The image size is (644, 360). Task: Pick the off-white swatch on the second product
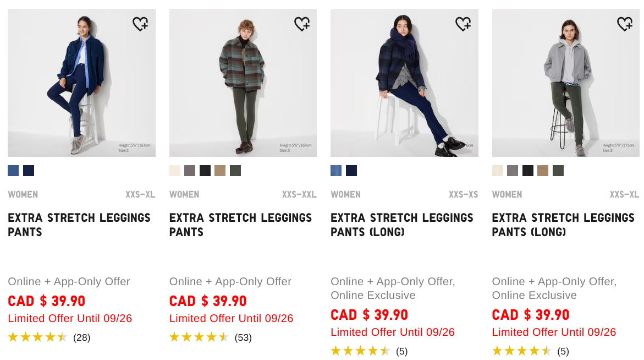click(175, 171)
